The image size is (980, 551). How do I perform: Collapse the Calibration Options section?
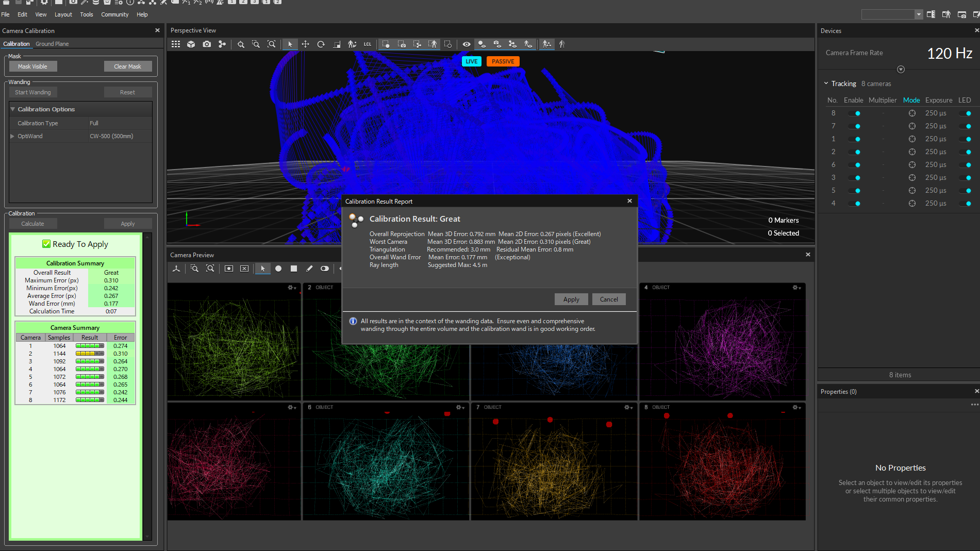[x=13, y=109]
